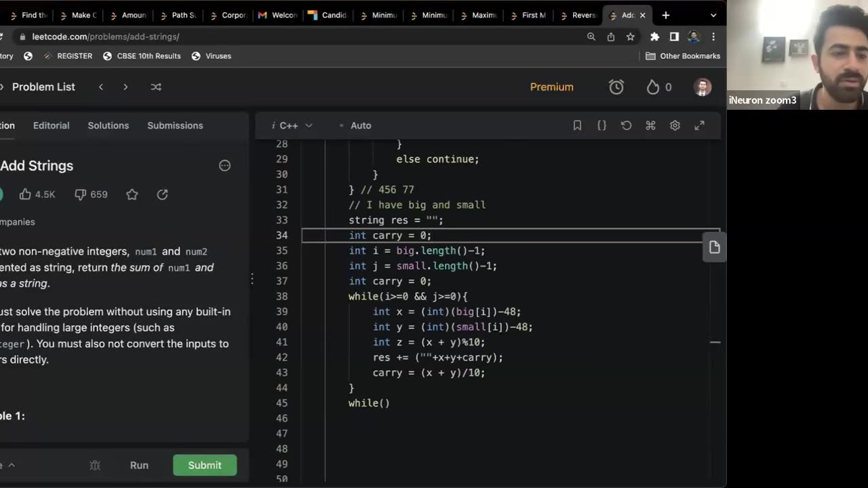Format code with the braces icon
The image size is (868, 488).
pos(601,125)
